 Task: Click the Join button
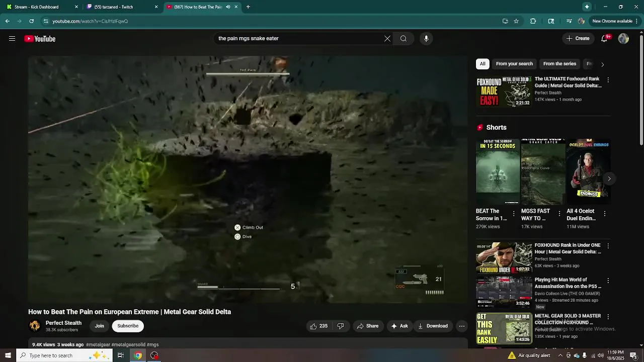point(100,326)
